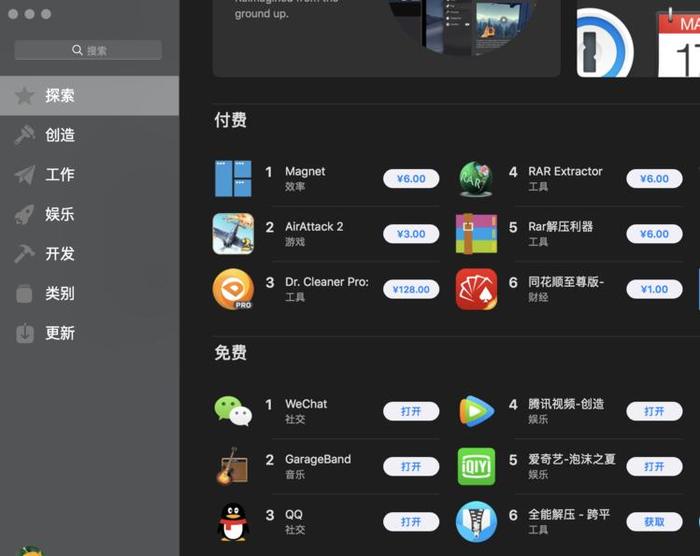The width and height of the screenshot is (700, 556).
Task: Click the 同花顺至尊版 app icon
Action: tap(476, 289)
